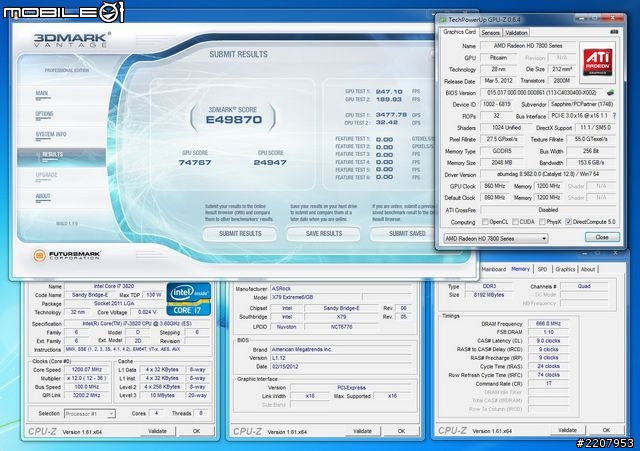Open UPGRADE in 3DMark Vantage sidebar
This screenshot has width=640, height=451.
tap(46, 175)
